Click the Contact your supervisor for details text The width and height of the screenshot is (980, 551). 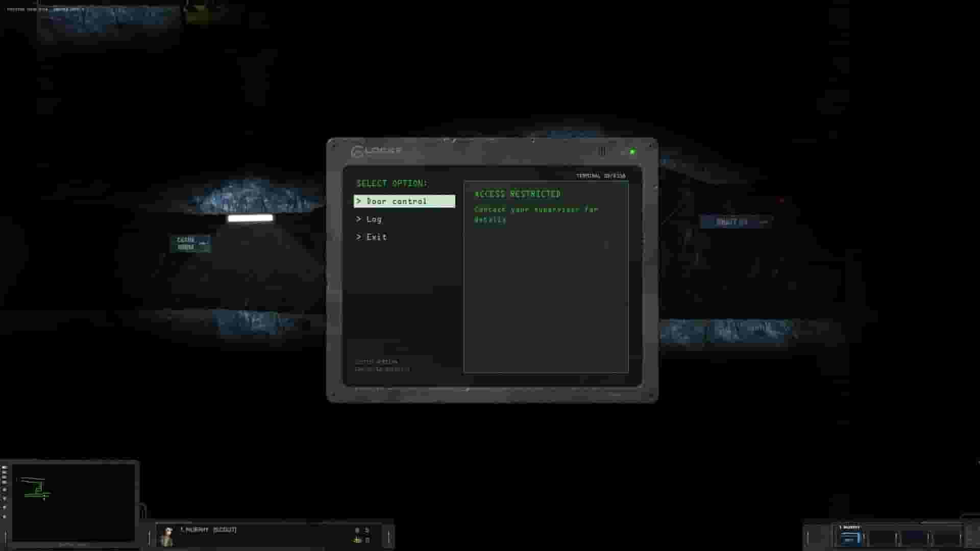[x=536, y=214]
